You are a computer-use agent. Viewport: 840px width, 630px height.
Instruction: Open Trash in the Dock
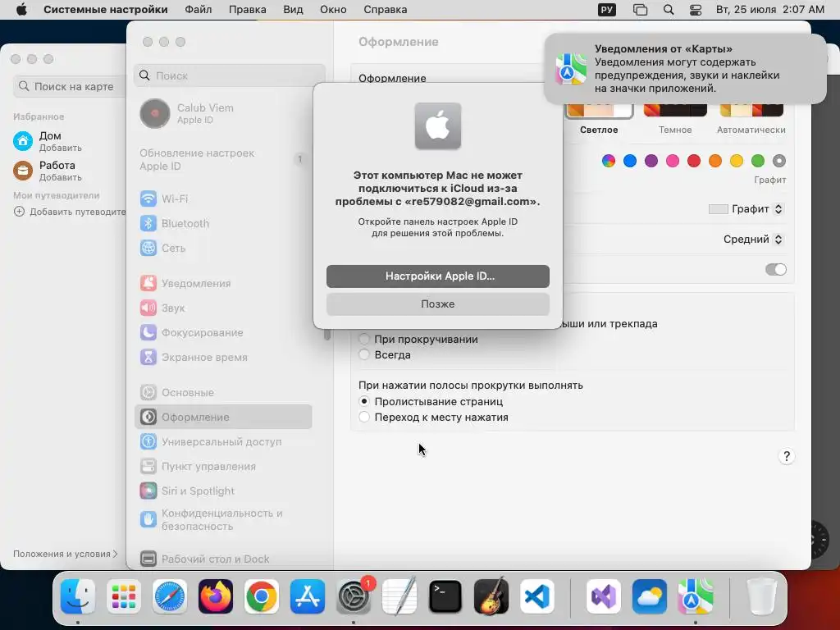pos(761,596)
